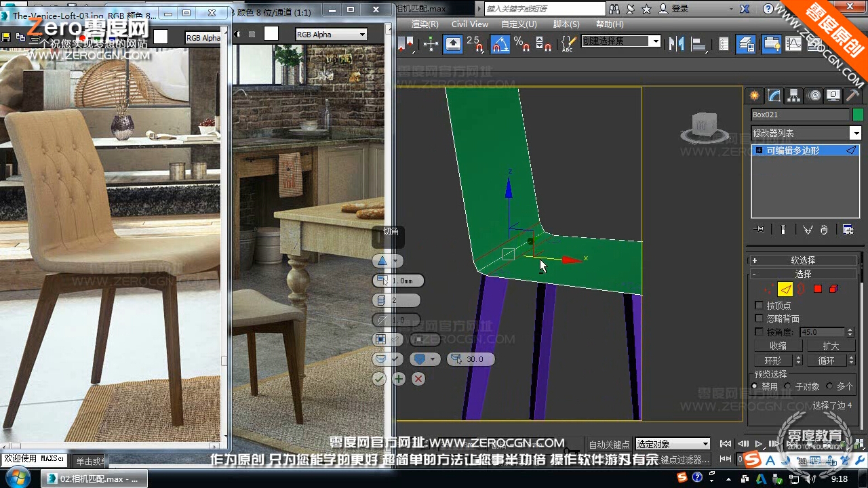Click the 环形 button
Viewport: 868px width, 488px height.
[x=773, y=361]
